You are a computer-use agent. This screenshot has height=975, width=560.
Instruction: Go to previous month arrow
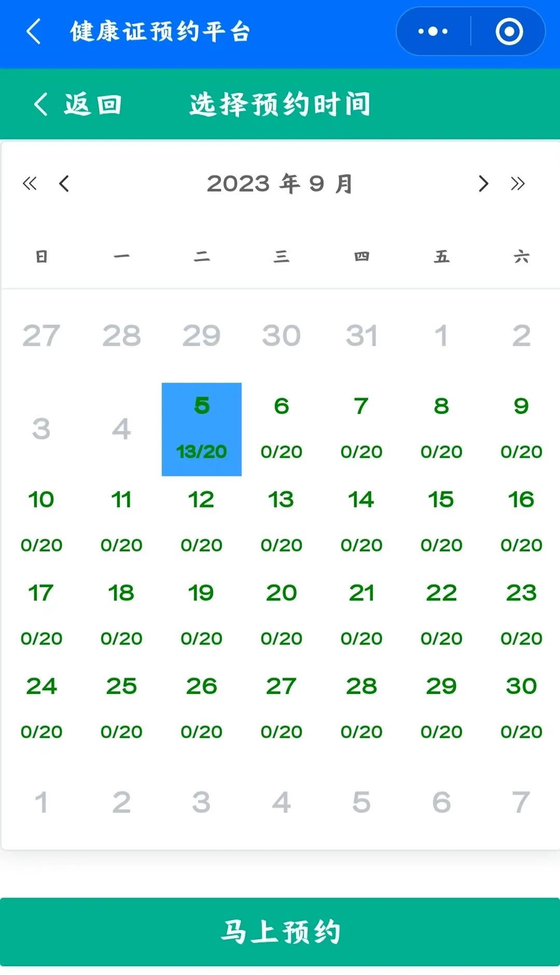tap(64, 183)
